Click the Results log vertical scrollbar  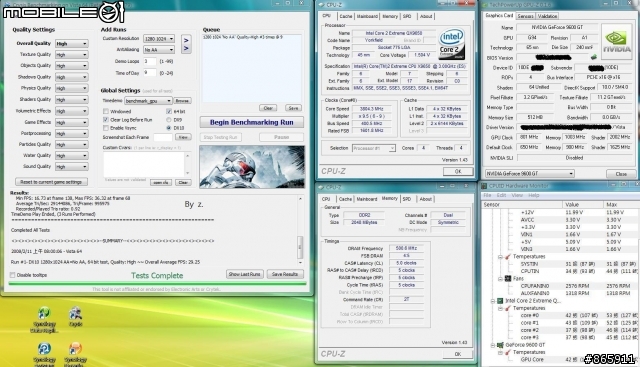(x=300, y=230)
